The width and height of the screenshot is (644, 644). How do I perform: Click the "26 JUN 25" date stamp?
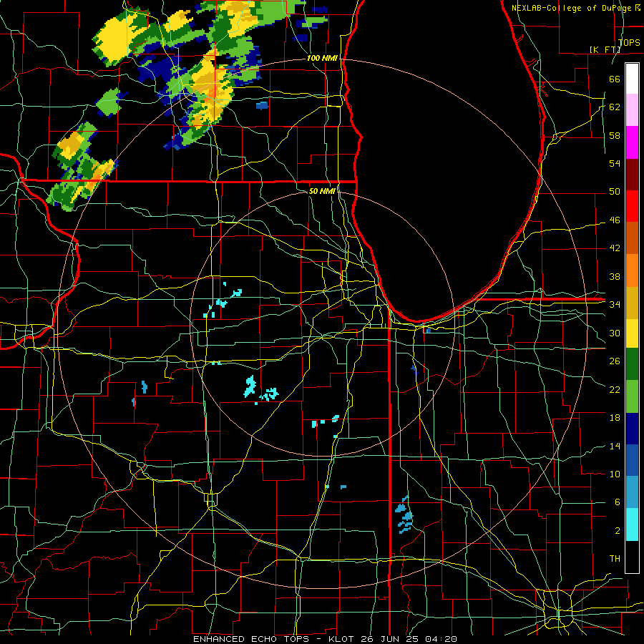(390, 639)
